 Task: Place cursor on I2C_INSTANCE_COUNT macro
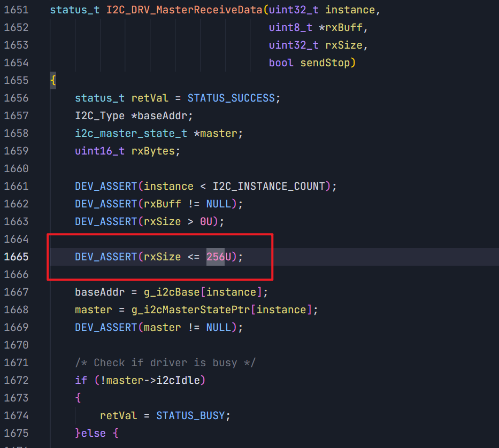269,186
